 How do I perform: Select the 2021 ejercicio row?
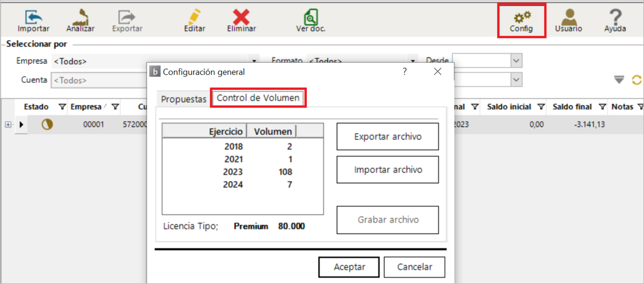point(243,159)
